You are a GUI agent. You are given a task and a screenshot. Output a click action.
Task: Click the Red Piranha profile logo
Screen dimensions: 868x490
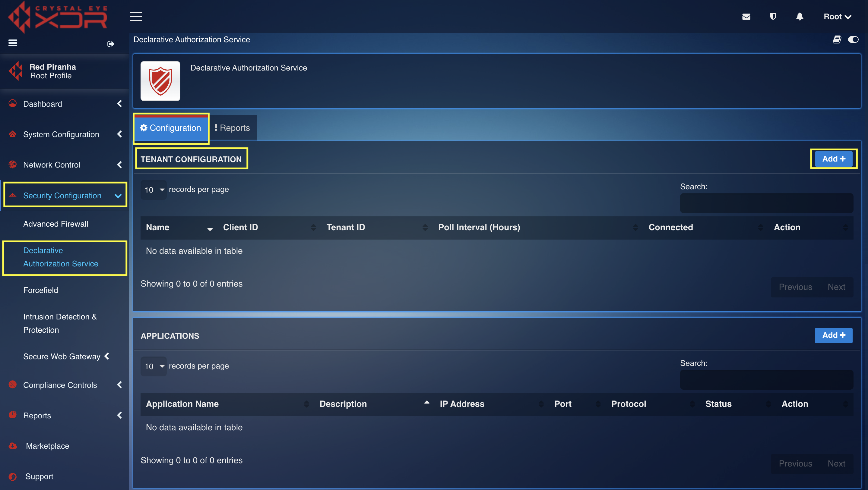(15, 71)
